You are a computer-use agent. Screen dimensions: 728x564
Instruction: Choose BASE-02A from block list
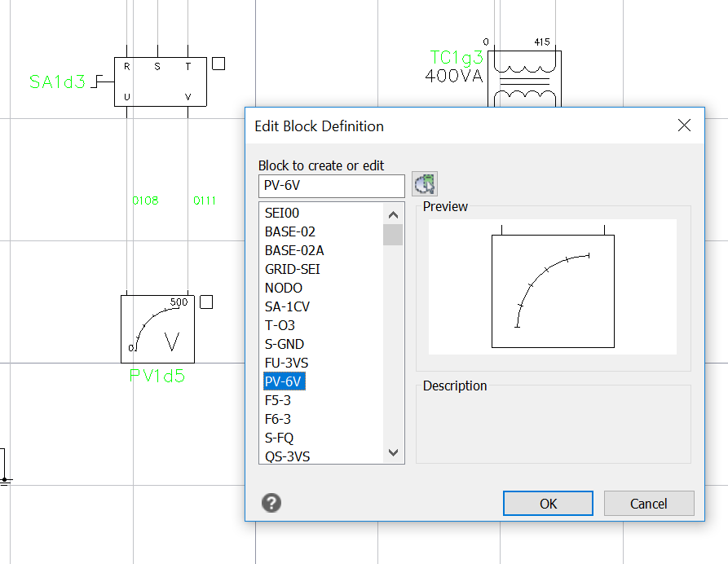pos(294,250)
